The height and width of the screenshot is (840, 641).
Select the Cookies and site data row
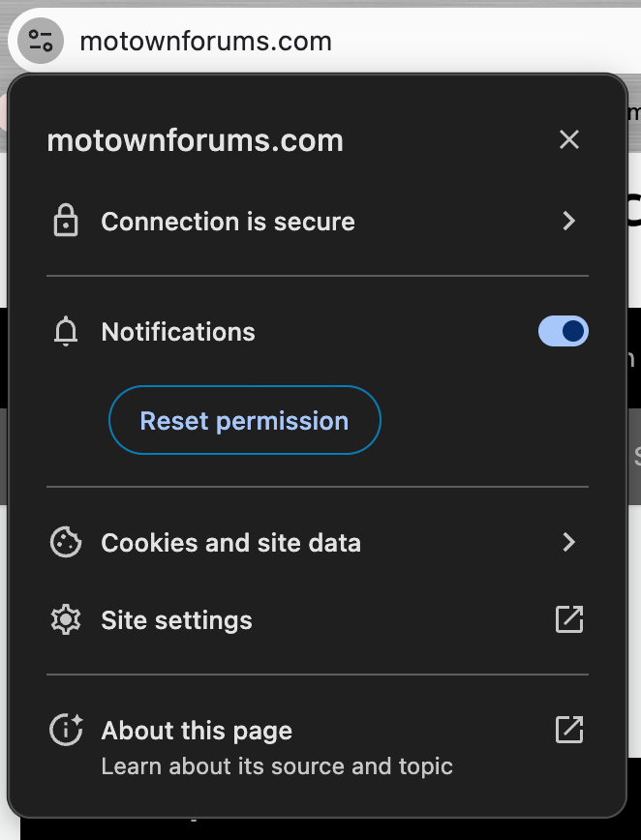coord(230,542)
